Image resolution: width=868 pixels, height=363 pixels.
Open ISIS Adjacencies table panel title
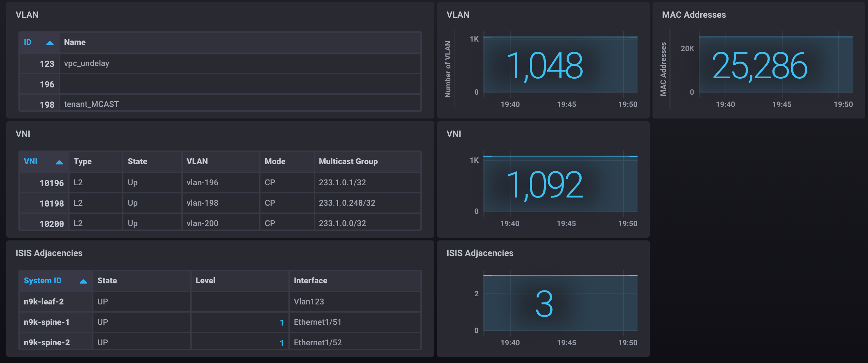pyautogui.click(x=49, y=253)
